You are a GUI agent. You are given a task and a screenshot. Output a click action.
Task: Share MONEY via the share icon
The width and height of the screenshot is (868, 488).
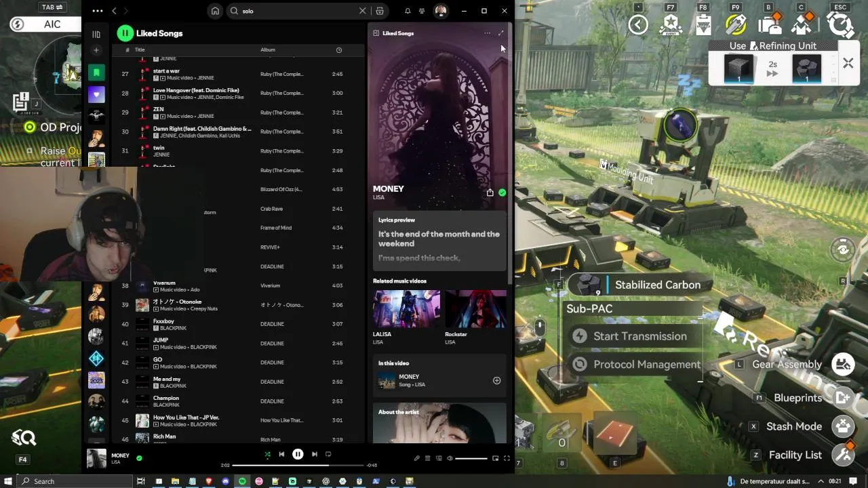(x=490, y=192)
